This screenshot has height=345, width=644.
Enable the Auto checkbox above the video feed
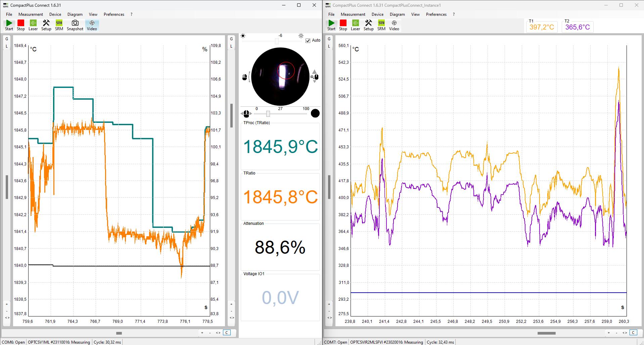(x=308, y=40)
